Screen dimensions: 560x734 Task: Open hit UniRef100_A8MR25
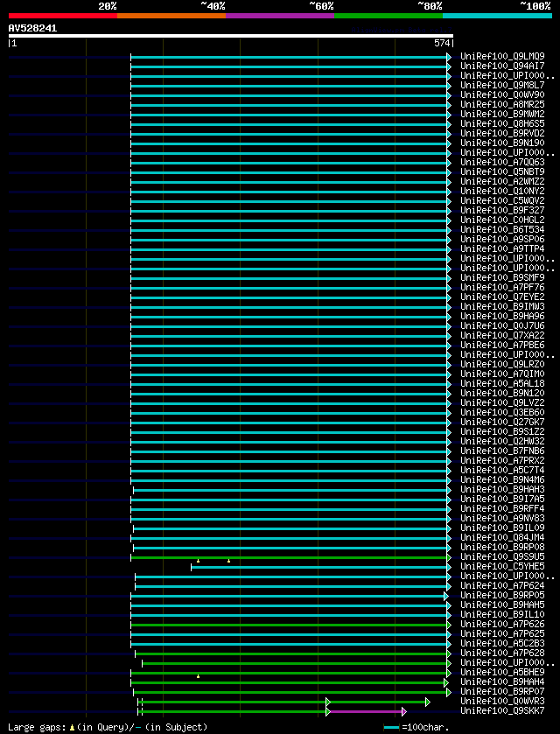tap(502, 104)
